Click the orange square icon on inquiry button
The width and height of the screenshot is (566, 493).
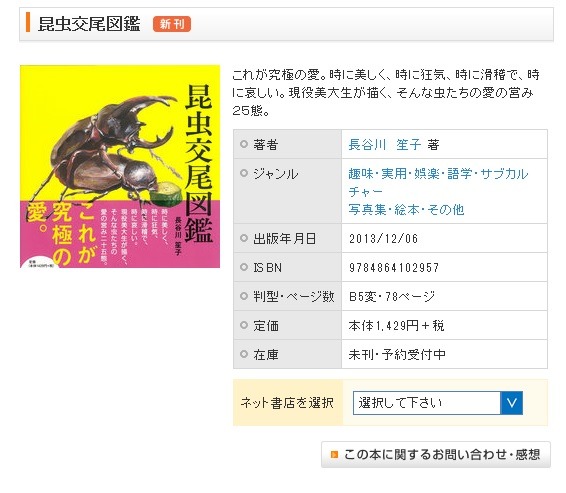pos(335,454)
